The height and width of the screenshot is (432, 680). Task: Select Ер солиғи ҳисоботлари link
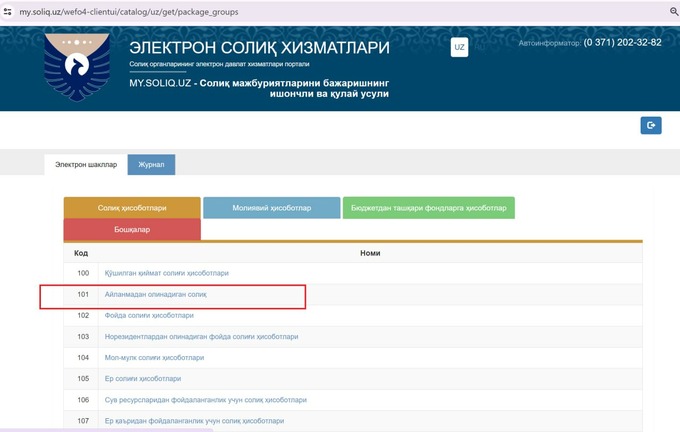pyautogui.click(x=143, y=379)
